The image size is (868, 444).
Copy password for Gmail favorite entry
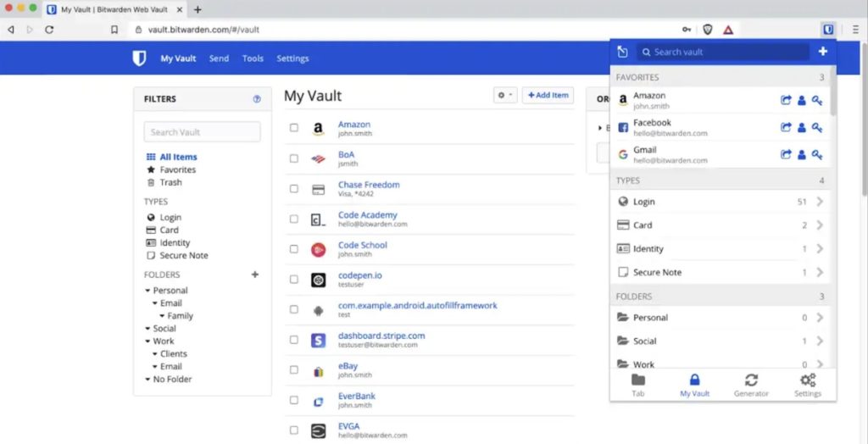817,154
